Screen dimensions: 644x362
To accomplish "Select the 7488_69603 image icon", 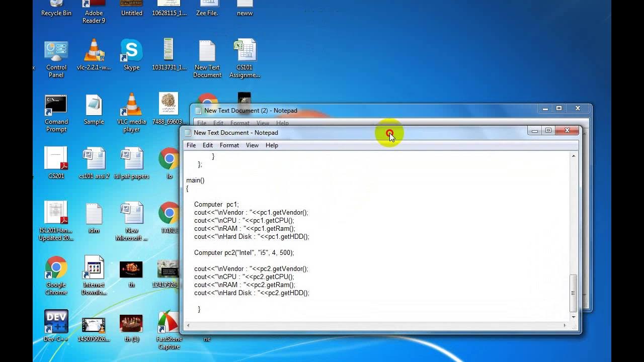I will 169,108.
